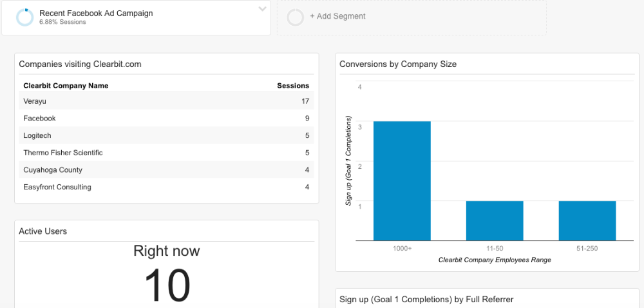Open the Sign up by Full Referrer widget title
This screenshot has width=644, height=308.
(x=426, y=300)
